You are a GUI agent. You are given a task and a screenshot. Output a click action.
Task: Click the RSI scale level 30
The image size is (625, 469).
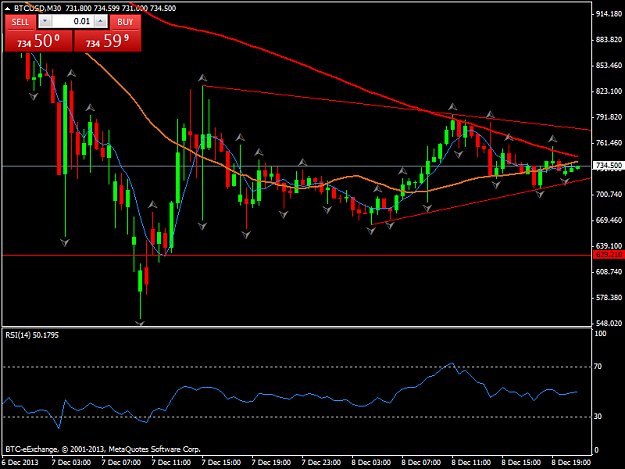click(598, 416)
